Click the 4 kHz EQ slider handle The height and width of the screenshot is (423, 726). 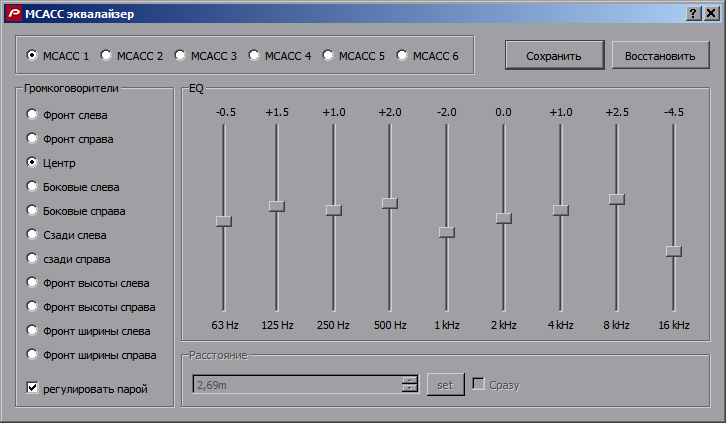pos(561,211)
